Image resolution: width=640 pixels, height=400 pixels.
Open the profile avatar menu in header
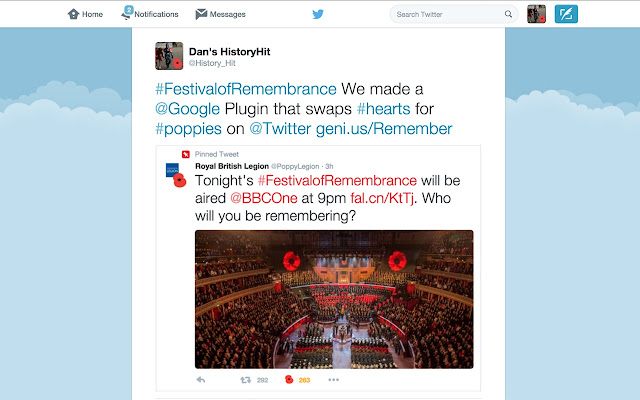click(x=536, y=14)
